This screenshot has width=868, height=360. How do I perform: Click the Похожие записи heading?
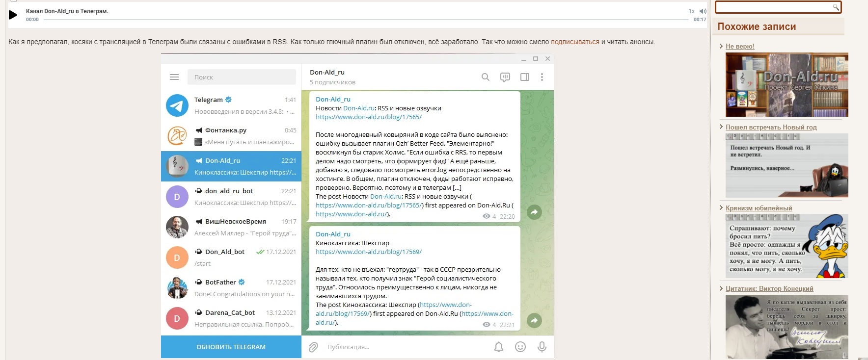757,26
